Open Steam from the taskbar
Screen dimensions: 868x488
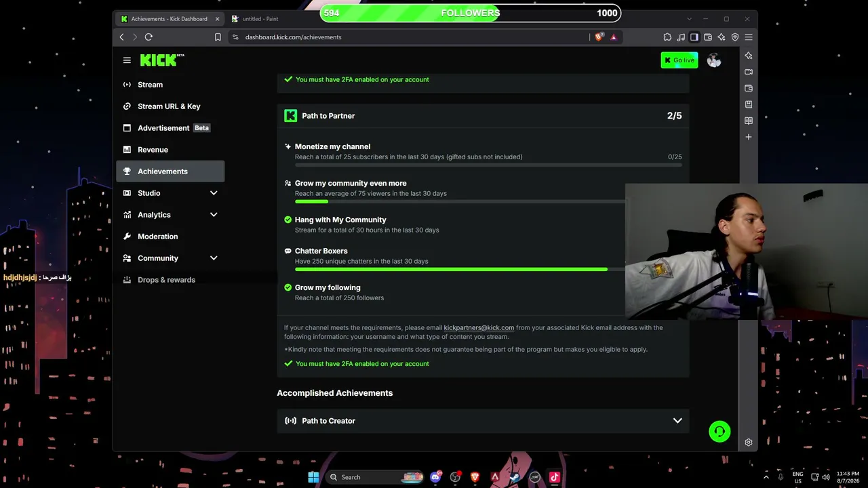515,477
